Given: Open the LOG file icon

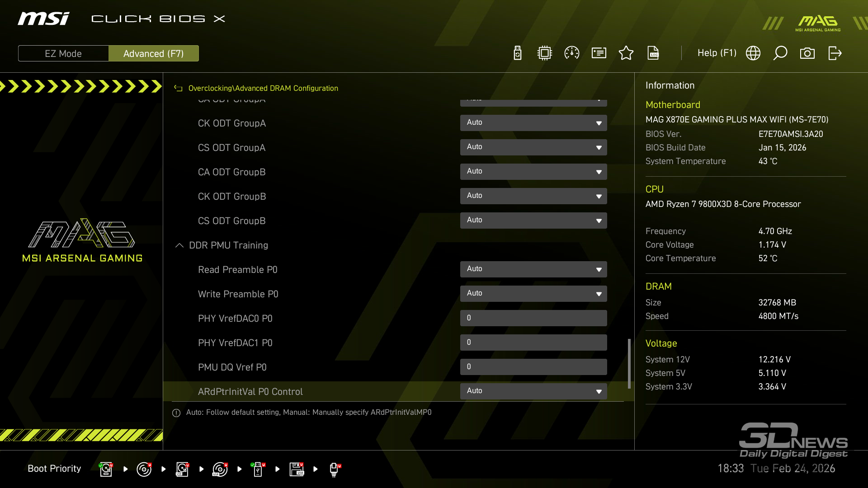Looking at the screenshot, I should (653, 53).
